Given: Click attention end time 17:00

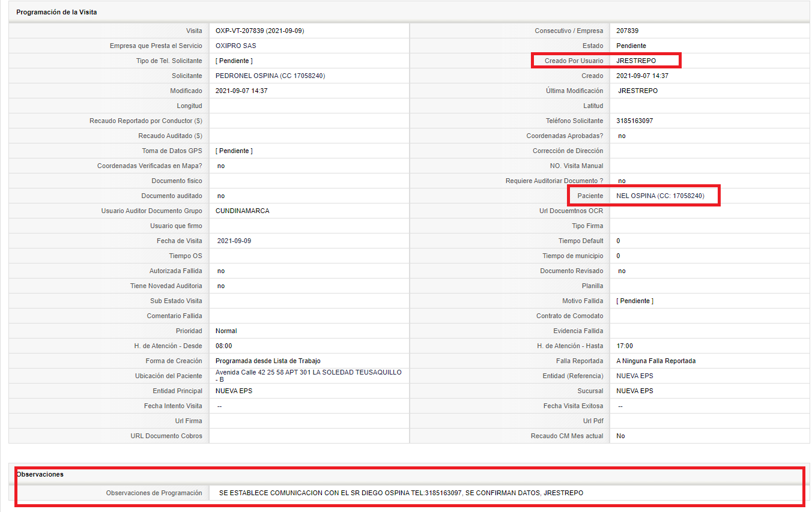Looking at the screenshot, I should 625,346.
